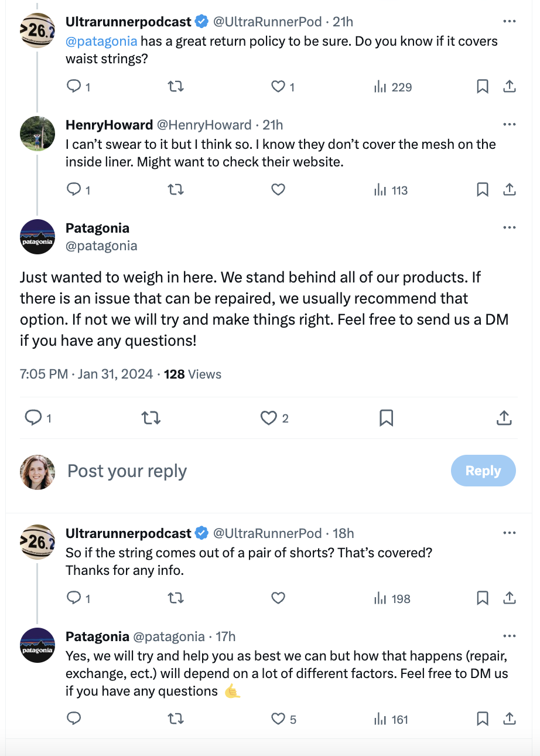Open more menu on top Ultrarunnerpodcast tweet

click(510, 21)
